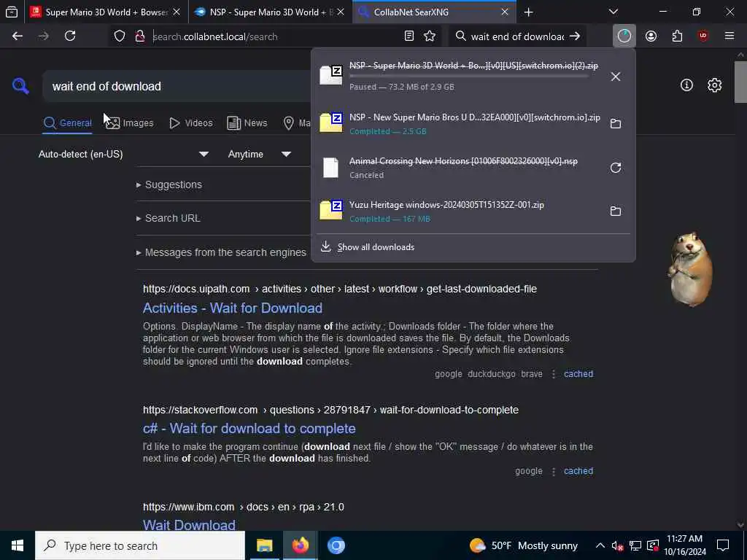Show hidden system tray icons
The image size is (747, 560).
pos(600,545)
